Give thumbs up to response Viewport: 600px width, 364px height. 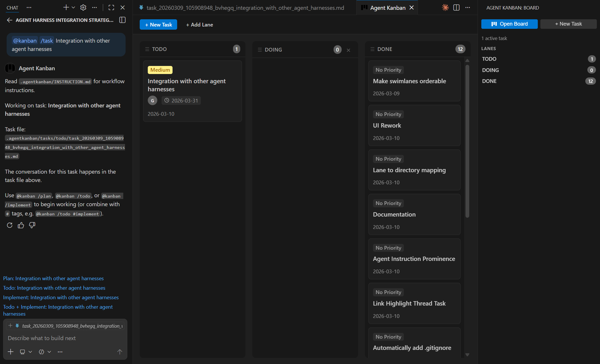(21, 225)
